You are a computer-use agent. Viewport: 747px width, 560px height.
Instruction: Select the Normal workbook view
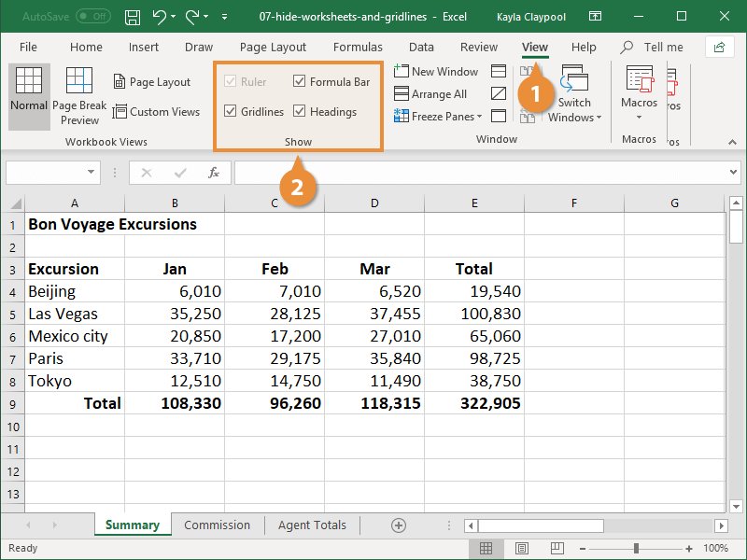(x=29, y=97)
